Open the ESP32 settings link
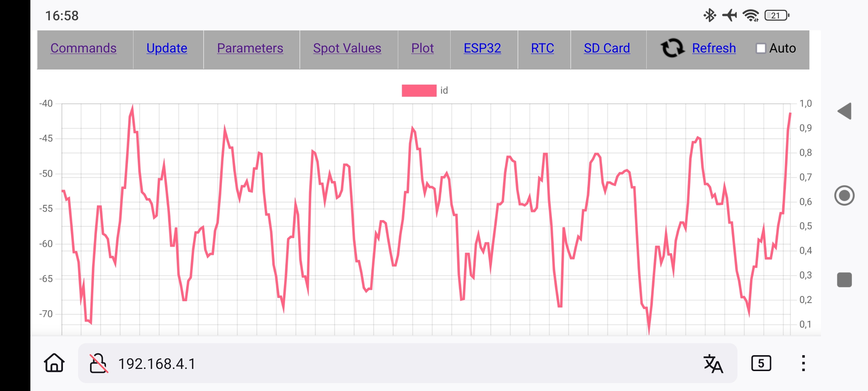This screenshot has width=868, height=391. [x=482, y=48]
